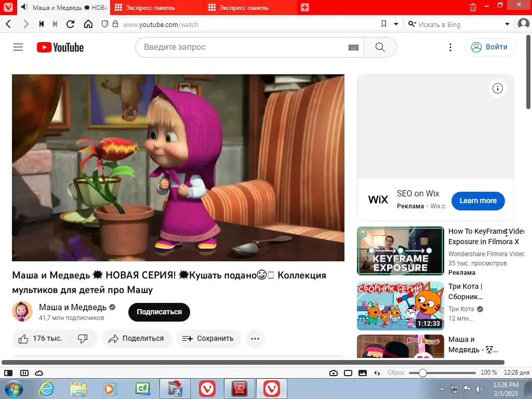Open the Vivaldi profile avatar
The height and width of the screenshot is (399, 532).
[x=524, y=24]
